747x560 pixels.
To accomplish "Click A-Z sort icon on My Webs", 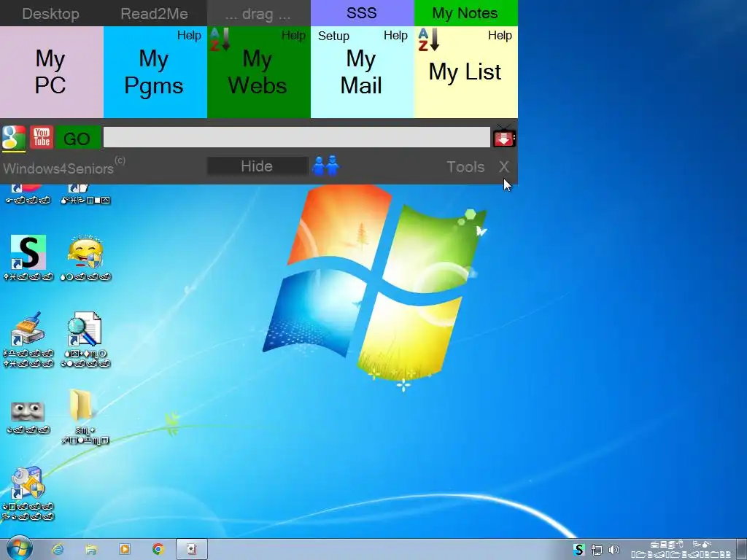I will click(x=220, y=39).
